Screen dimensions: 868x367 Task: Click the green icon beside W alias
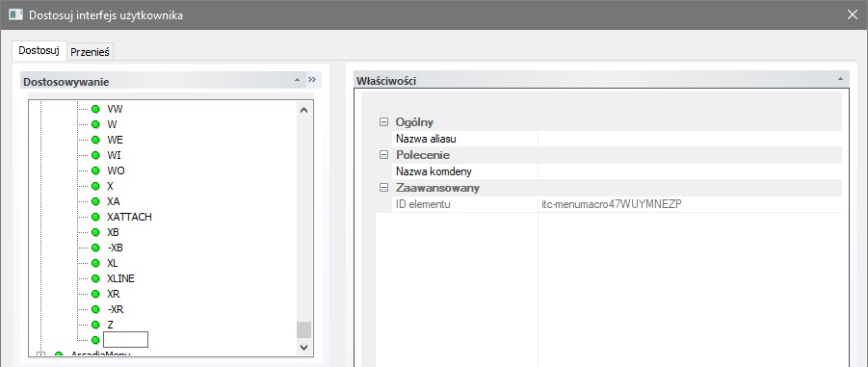(x=95, y=124)
